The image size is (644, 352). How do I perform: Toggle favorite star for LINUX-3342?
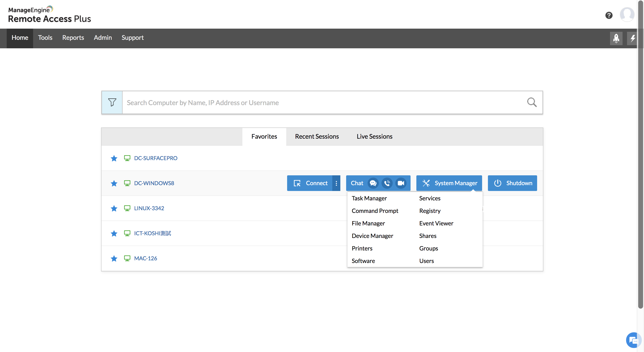pos(114,208)
